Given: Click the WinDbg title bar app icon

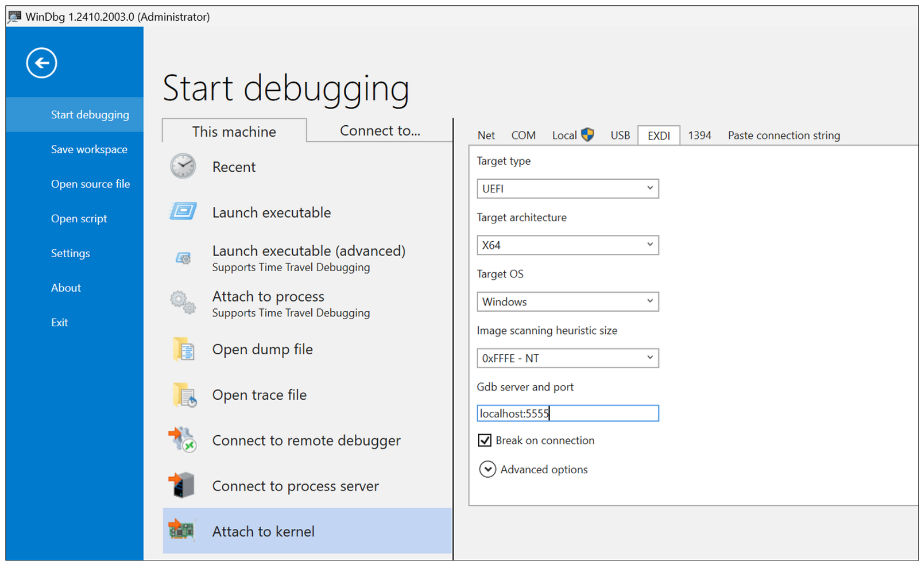Looking at the screenshot, I should click(x=14, y=17).
